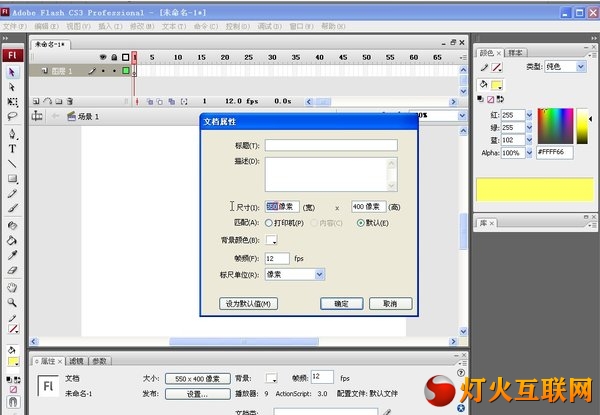600x415 pixels.
Task: Click the 设为默认值(M) button
Action: [x=248, y=304]
